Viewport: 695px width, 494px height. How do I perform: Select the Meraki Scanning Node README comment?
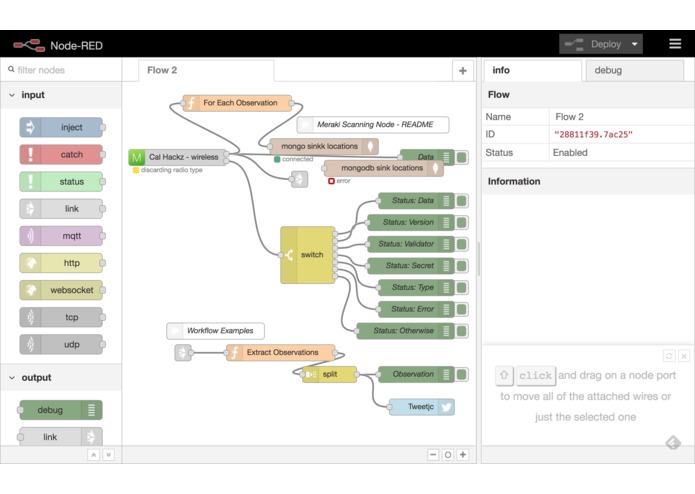pos(373,124)
